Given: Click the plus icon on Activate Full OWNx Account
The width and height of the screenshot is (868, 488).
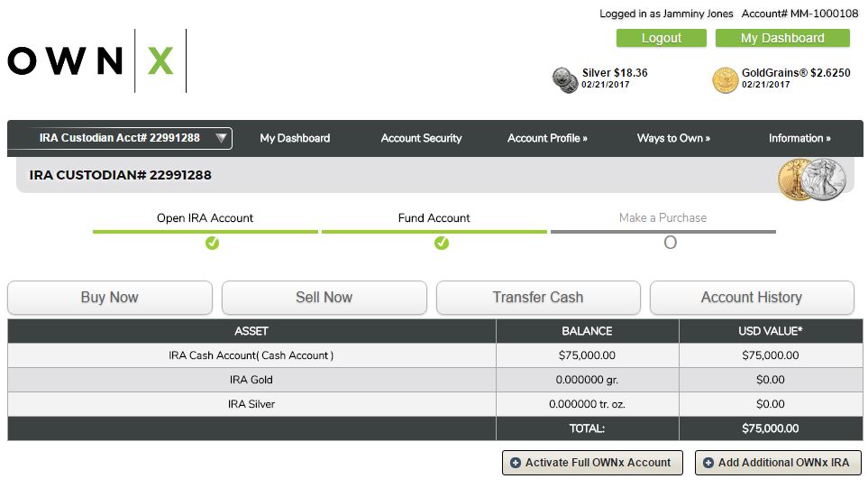Looking at the screenshot, I should pos(516,463).
